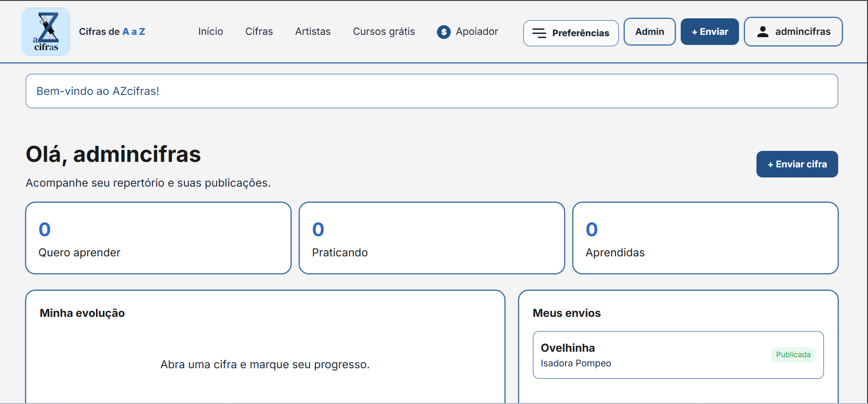Select the Aprendidas counter card
The width and height of the screenshot is (868, 404).
705,238
